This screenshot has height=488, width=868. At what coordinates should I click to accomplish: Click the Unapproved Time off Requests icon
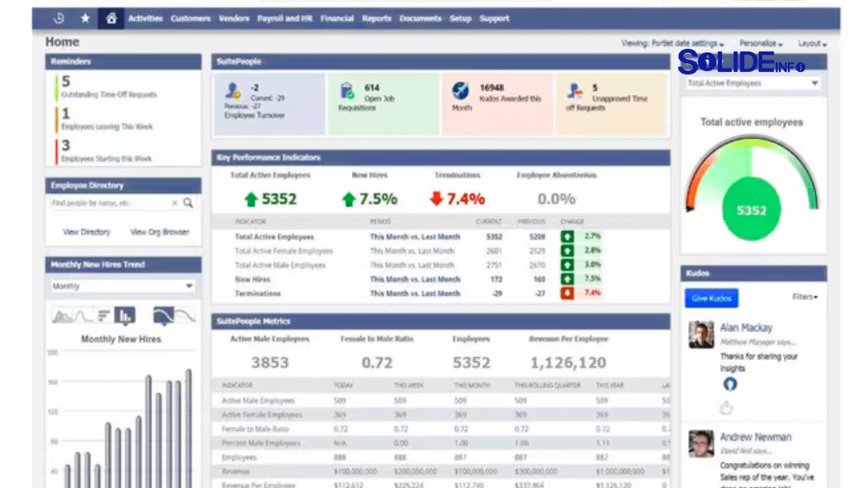point(575,89)
